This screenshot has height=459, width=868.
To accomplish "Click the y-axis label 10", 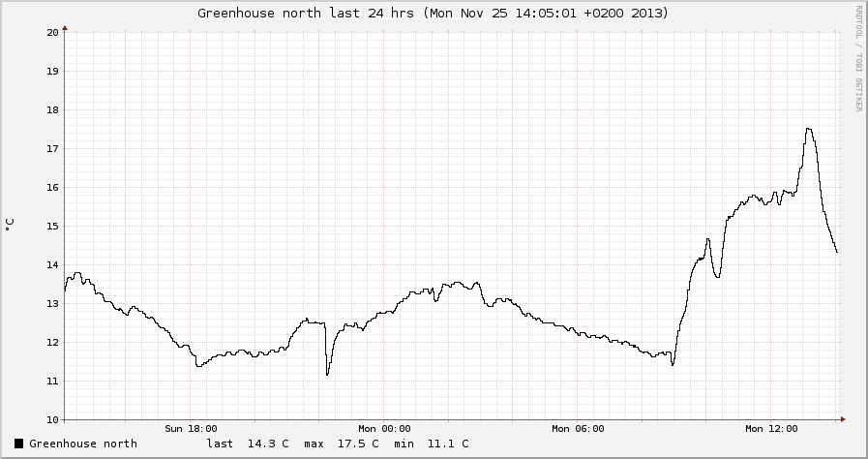I will (52, 419).
